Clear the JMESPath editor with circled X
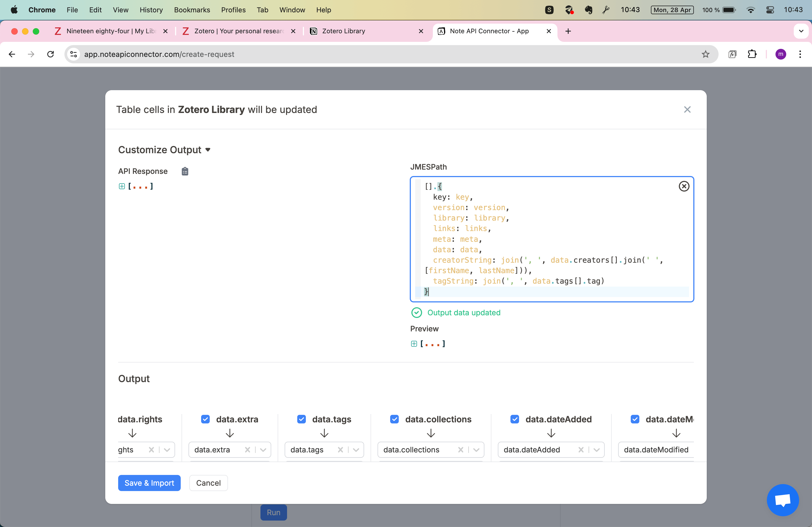The width and height of the screenshot is (812, 527). pyautogui.click(x=684, y=186)
